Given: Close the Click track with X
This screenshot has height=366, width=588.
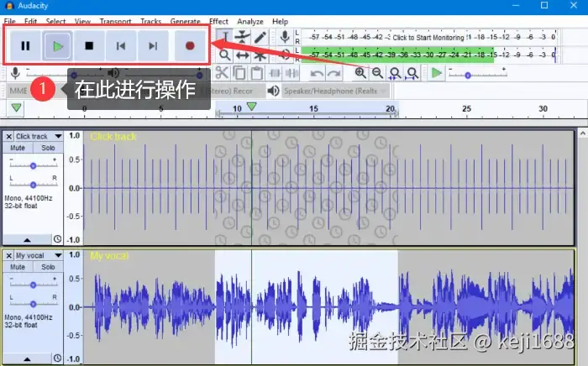Looking at the screenshot, I should 9,136.
